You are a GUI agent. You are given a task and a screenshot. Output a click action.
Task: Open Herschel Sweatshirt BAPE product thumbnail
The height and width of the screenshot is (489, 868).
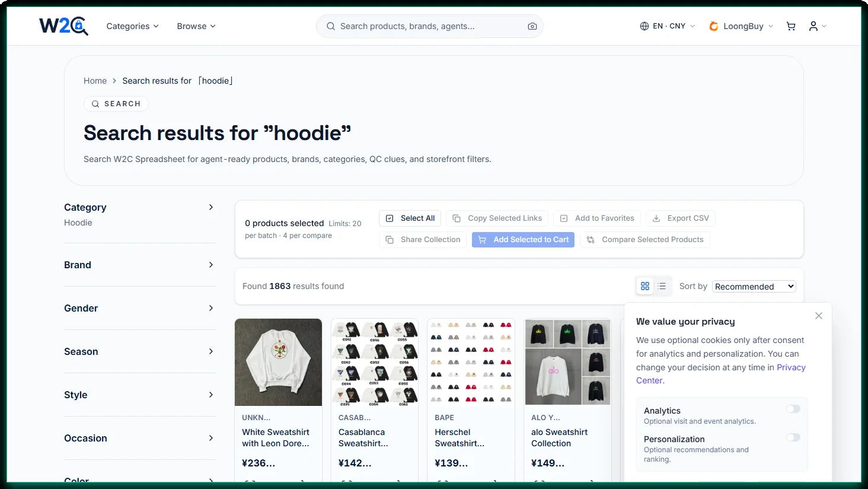click(471, 362)
